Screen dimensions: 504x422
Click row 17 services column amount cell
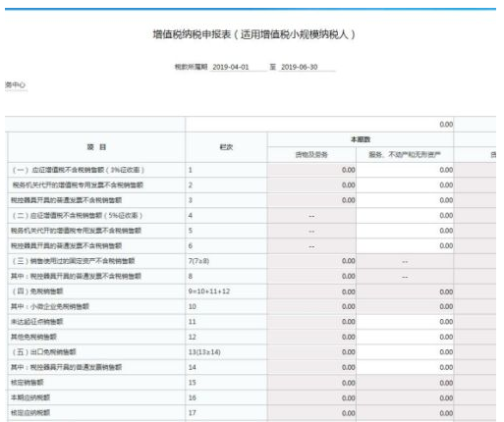(405, 413)
